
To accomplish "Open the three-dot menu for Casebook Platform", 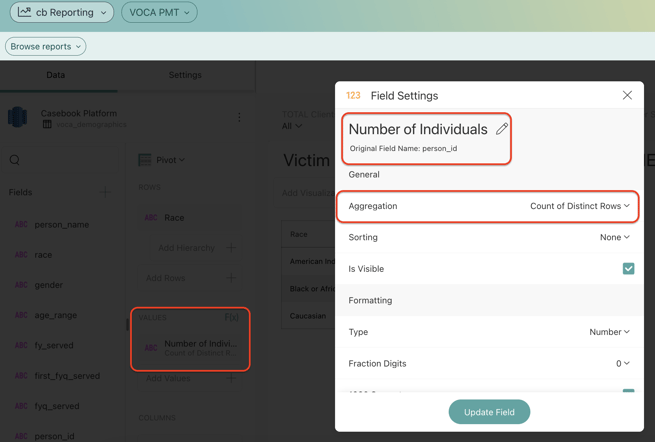I will 239,118.
